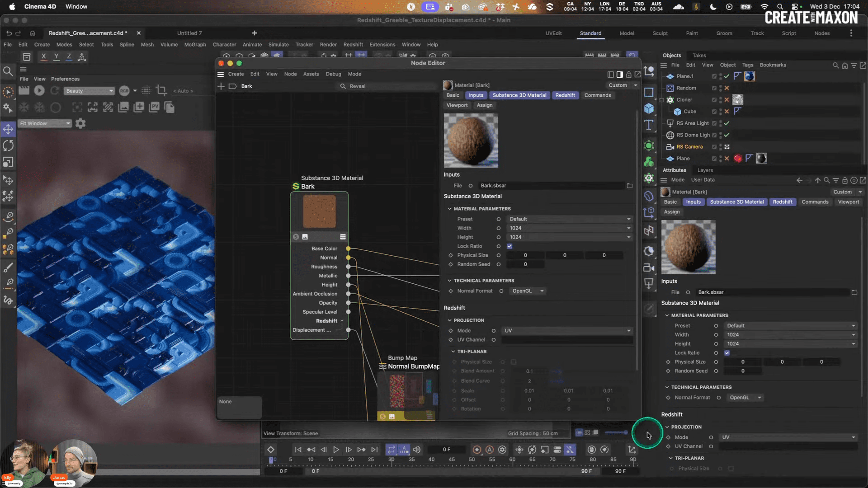Viewport: 868px width, 488px height.
Task: Enable the Lock Ratio checkbox under Material Parameters
Action: (509, 246)
